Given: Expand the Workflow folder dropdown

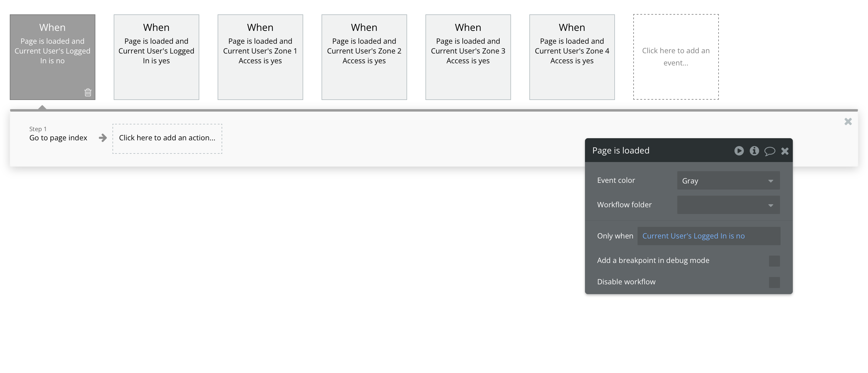Looking at the screenshot, I should click(x=728, y=205).
